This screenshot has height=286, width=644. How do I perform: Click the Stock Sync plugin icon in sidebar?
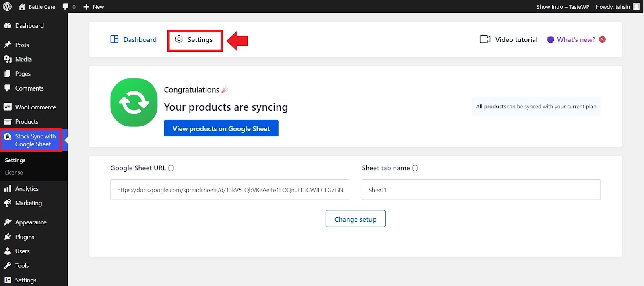click(x=8, y=137)
